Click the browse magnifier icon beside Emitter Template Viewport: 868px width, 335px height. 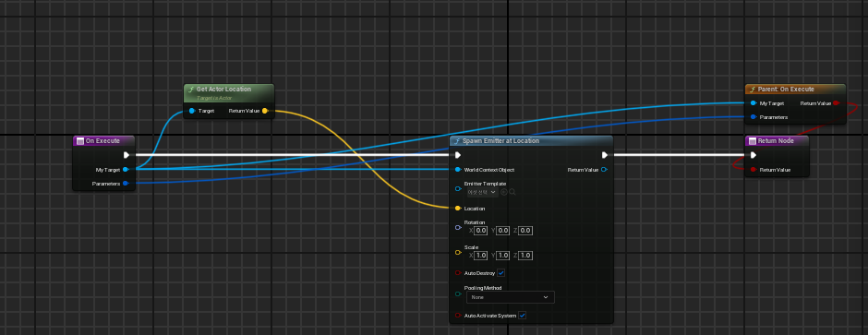[x=512, y=192]
